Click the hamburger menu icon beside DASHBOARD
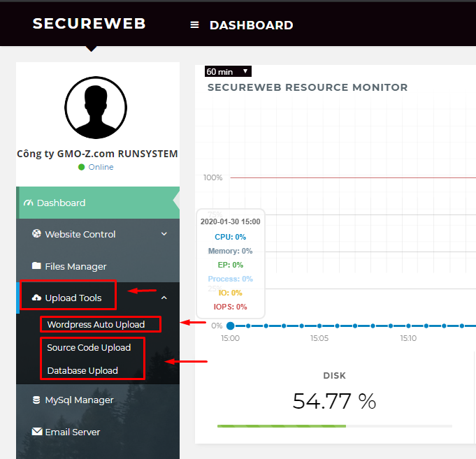The image size is (476, 459). click(x=194, y=25)
